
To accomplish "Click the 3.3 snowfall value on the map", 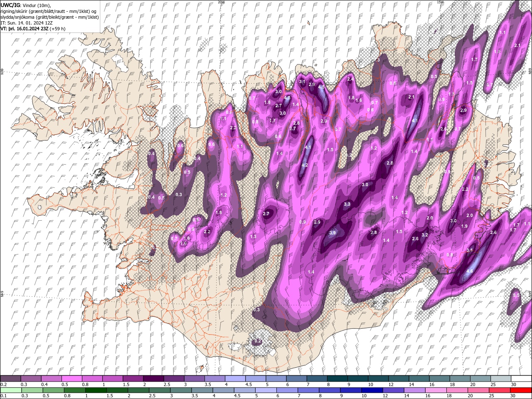I will pos(347,204).
